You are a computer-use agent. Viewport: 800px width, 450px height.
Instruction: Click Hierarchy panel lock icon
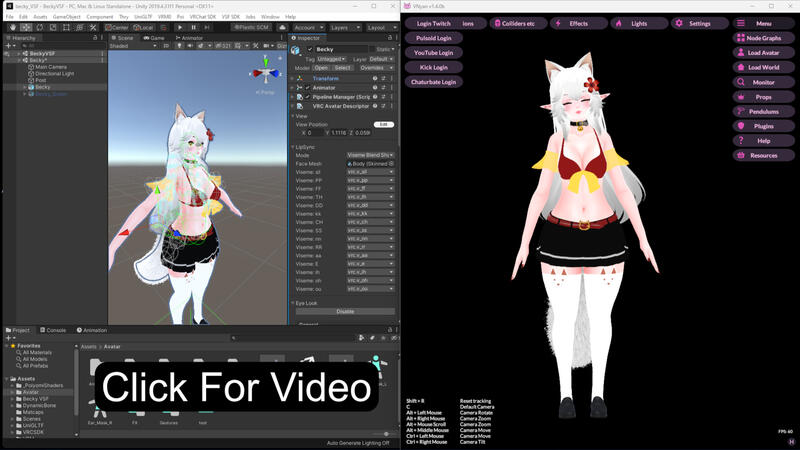coord(95,38)
